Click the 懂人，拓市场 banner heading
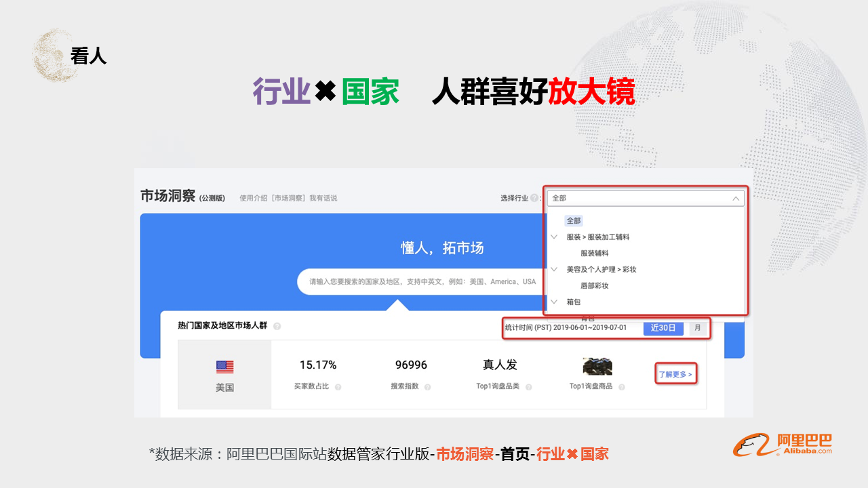Viewport: 868px width, 488px height. pos(442,248)
